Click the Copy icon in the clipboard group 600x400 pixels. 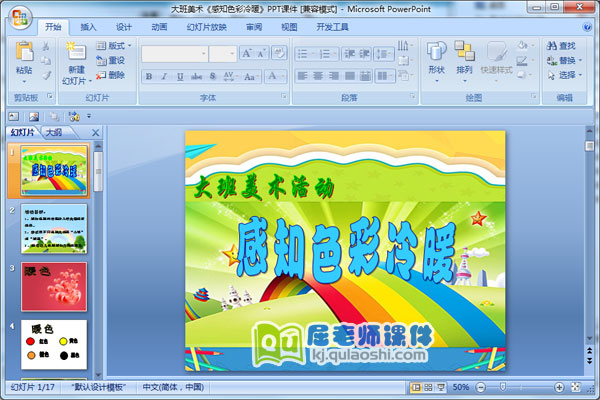46,60
